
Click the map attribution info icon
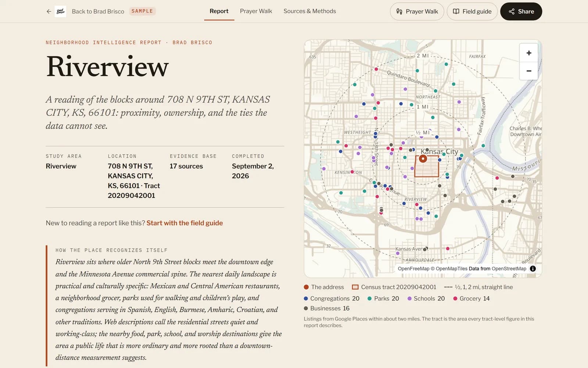[533, 269]
